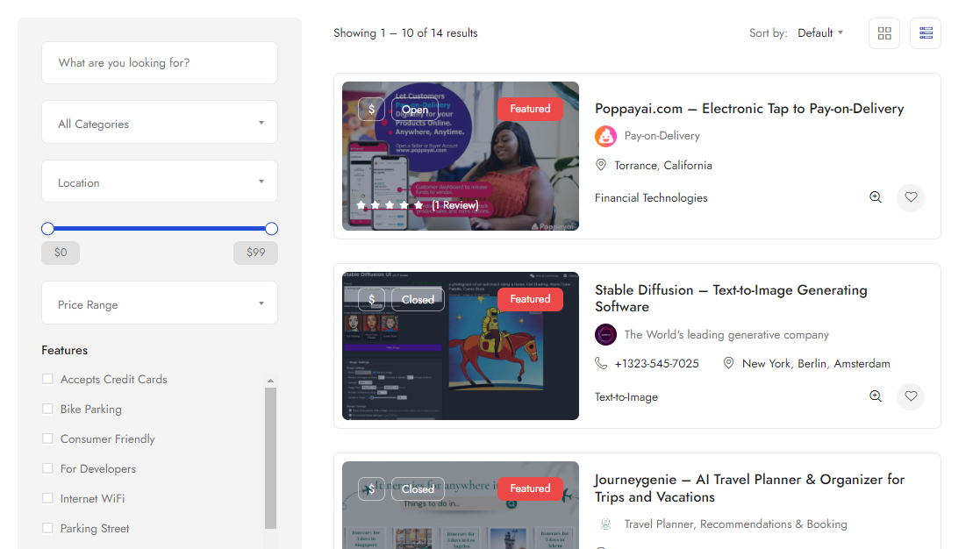Click the blue price range slider track
Screen dimensions: 980x549
pos(160,229)
